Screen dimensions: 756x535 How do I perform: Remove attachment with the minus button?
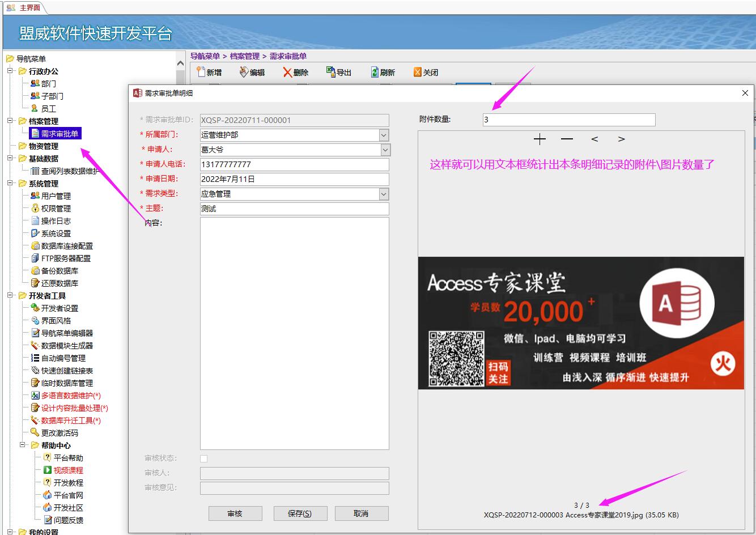pos(567,139)
